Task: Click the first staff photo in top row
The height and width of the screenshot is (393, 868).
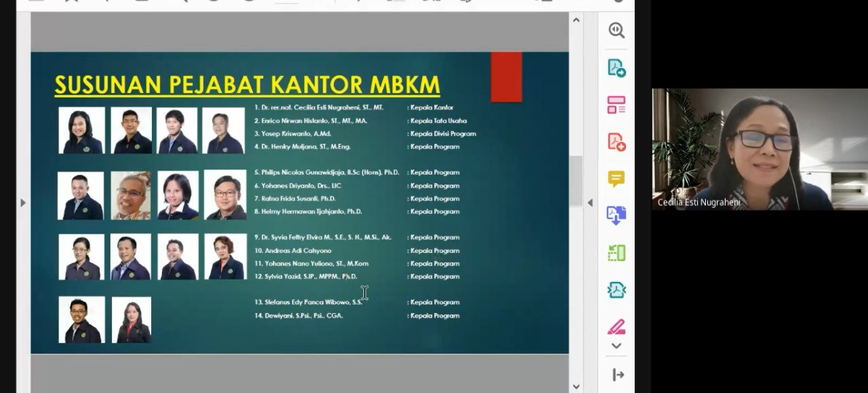Action: [82, 130]
